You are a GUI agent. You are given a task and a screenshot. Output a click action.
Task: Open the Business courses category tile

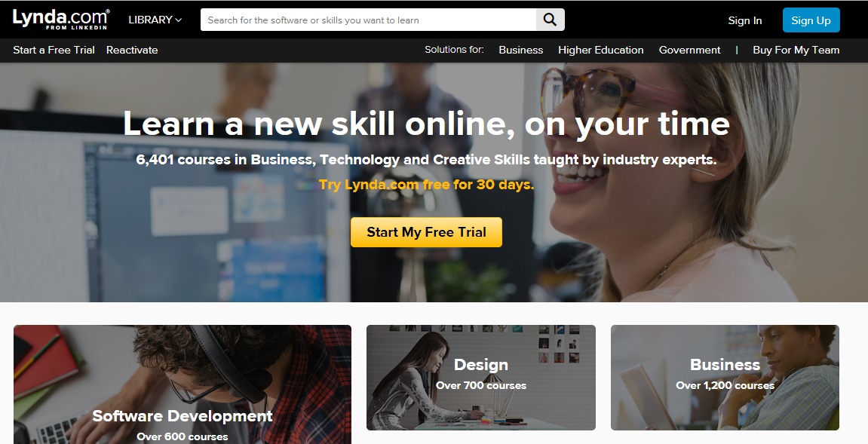pyautogui.click(x=725, y=378)
